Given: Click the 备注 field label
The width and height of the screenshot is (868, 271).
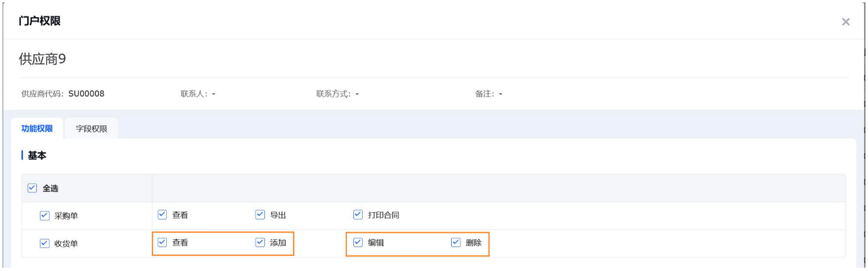Looking at the screenshot, I should tap(486, 93).
